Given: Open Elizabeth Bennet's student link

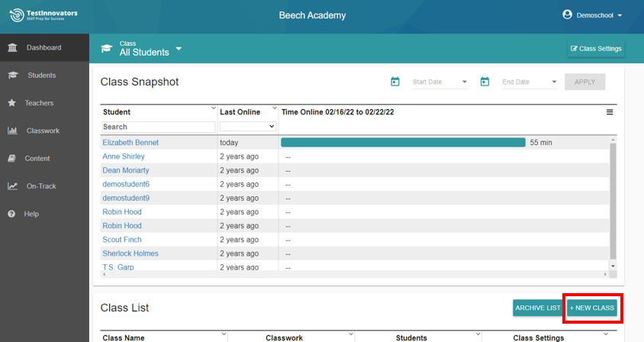Looking at the screenshot, I should click(x=130, y=143).
